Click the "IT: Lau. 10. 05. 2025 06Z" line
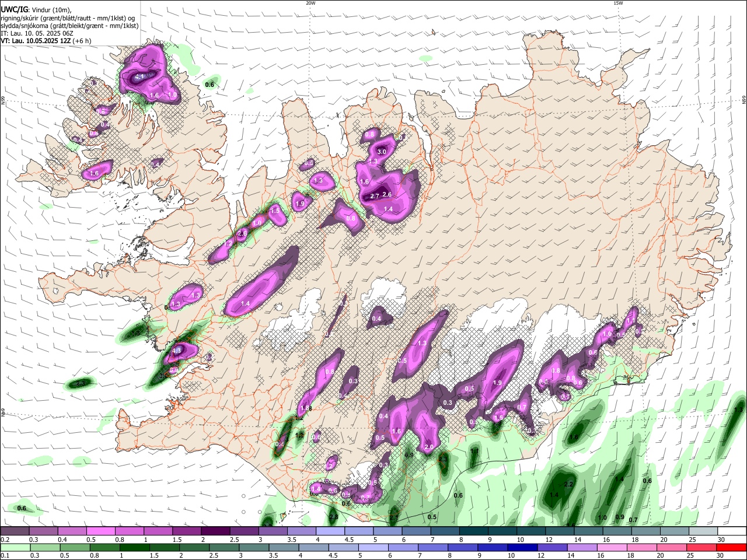747x560 pixels. pos(37,33)
